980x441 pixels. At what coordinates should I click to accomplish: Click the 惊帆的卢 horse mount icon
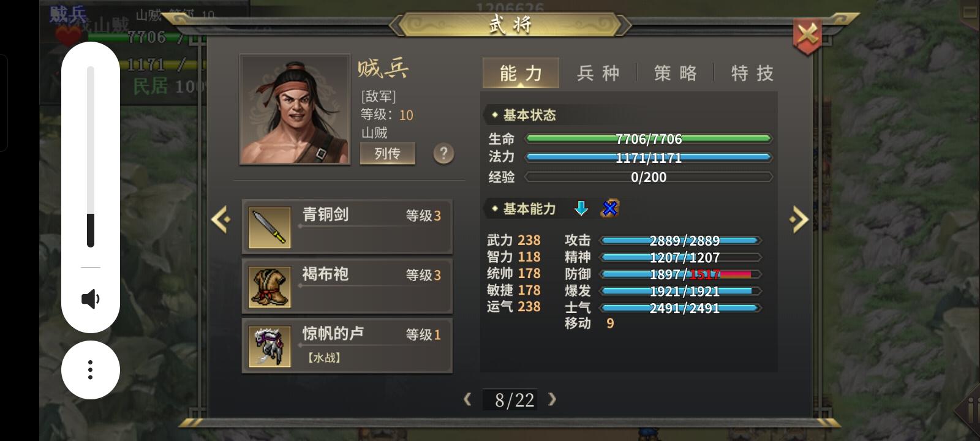pyautogui.click(x=270, y=346)
